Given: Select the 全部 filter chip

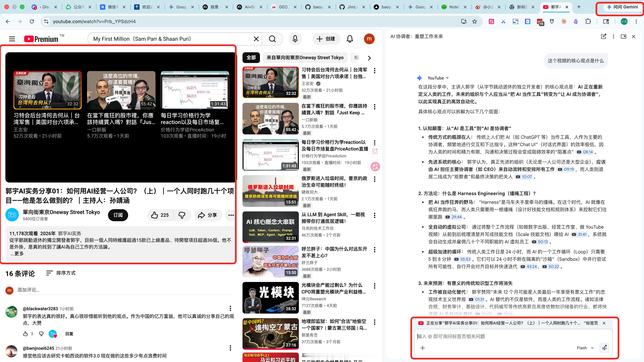Looking at the screenshot, I should point(251,58).
